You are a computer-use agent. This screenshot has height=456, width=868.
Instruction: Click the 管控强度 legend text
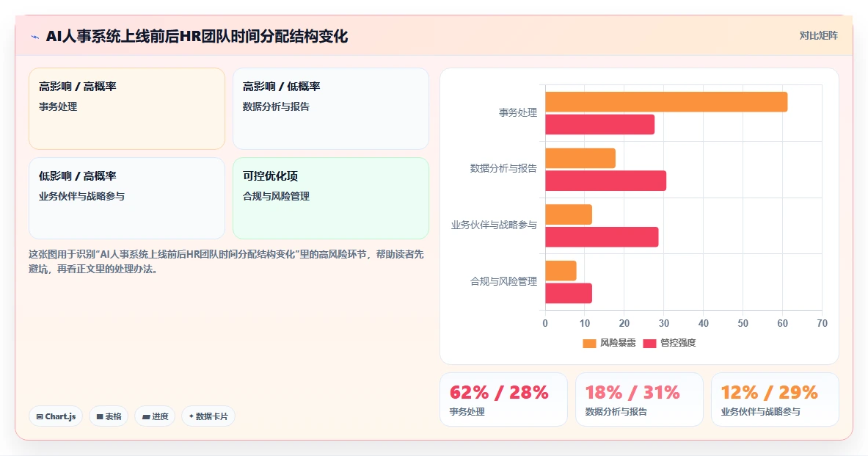coord(678,343)
